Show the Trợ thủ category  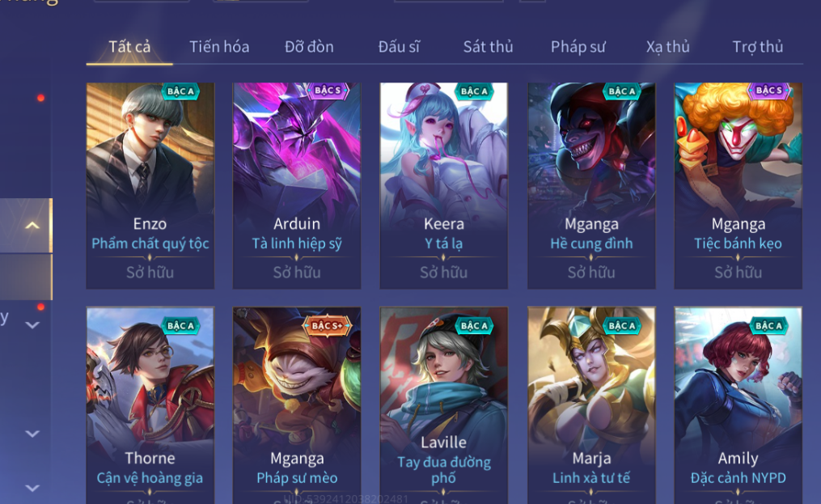758,47
